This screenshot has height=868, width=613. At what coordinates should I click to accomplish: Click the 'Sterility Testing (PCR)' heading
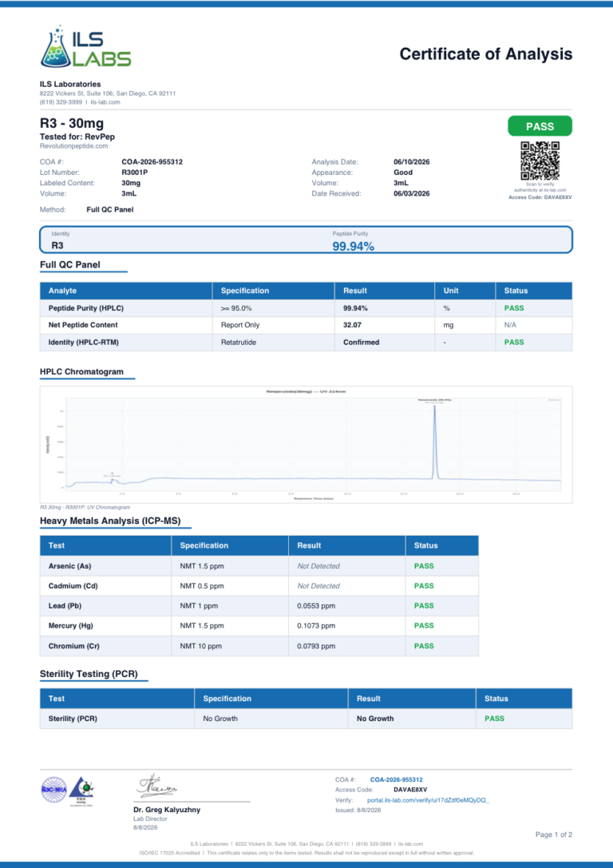(x=89, y=674)
